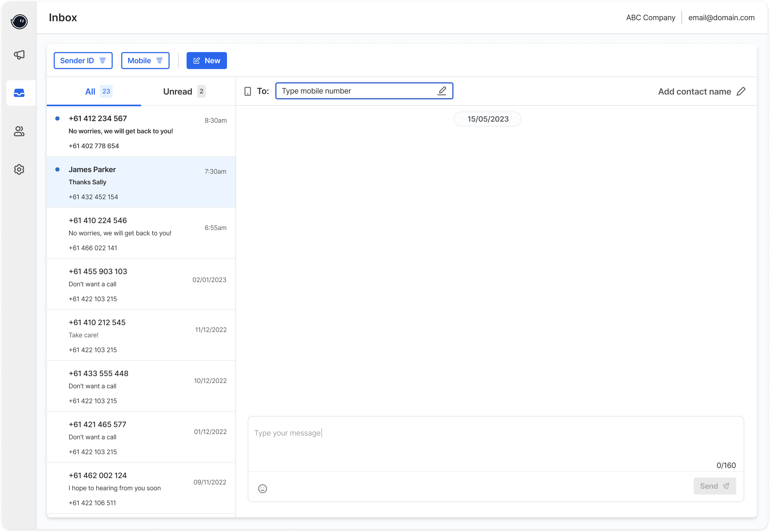Open the Settings gear icon
The width and height of the screenshot is (770, 532).
click(19, 169)
